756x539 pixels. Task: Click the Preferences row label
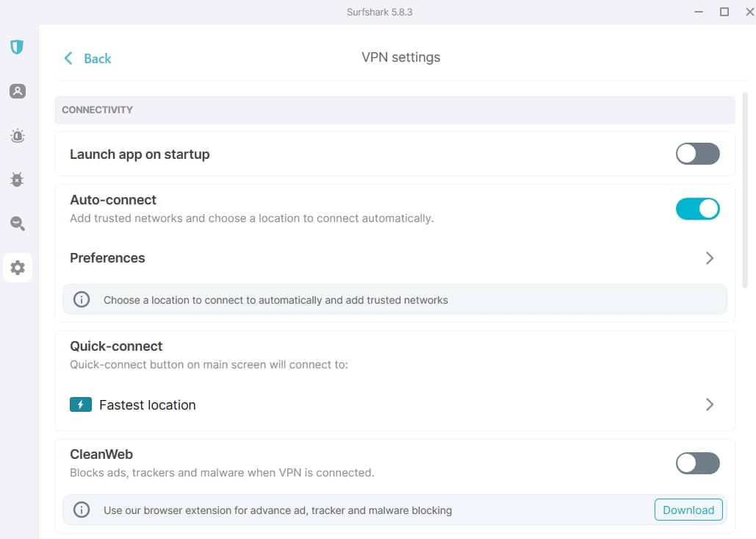click(x=107, y=258)
